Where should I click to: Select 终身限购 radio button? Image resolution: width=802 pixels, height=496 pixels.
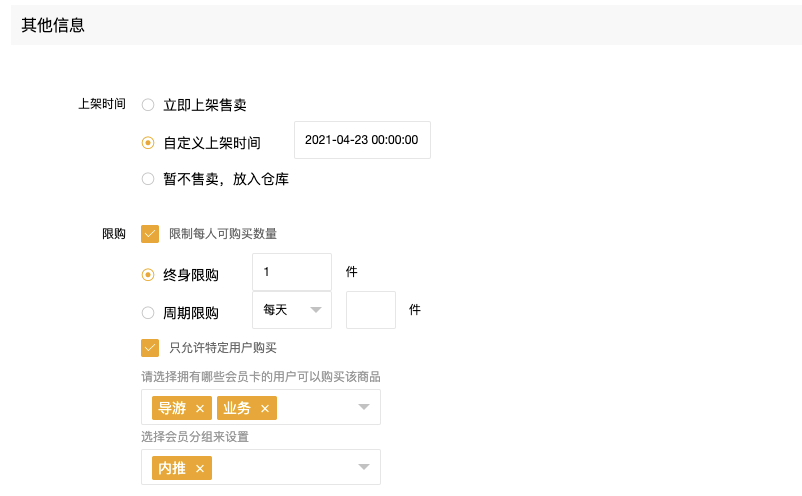click(148, 275)
